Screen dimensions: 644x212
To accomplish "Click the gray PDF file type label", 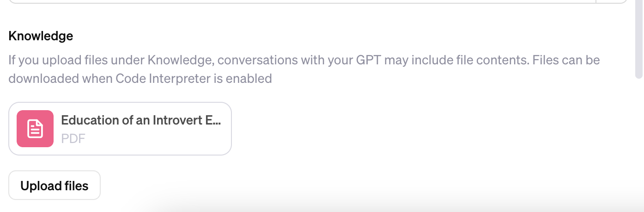I will pyautogui.click(x=73, y=138).
